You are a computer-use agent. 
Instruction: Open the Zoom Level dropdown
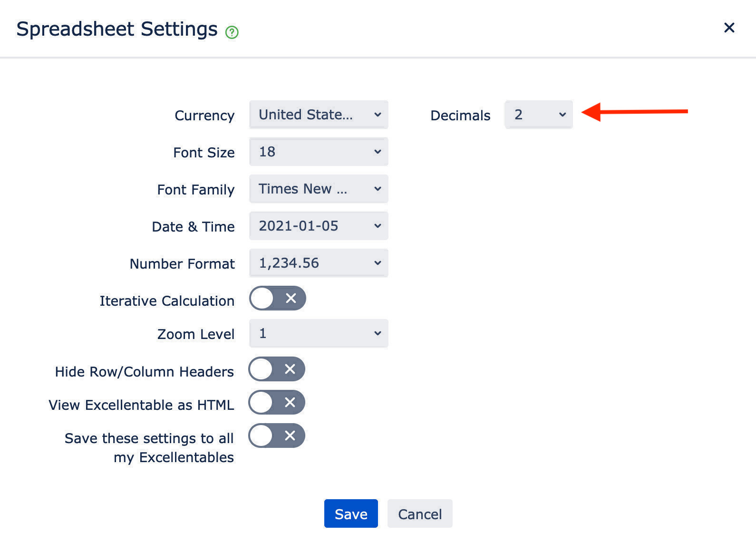pyautogui.click(x=319, y=333)
